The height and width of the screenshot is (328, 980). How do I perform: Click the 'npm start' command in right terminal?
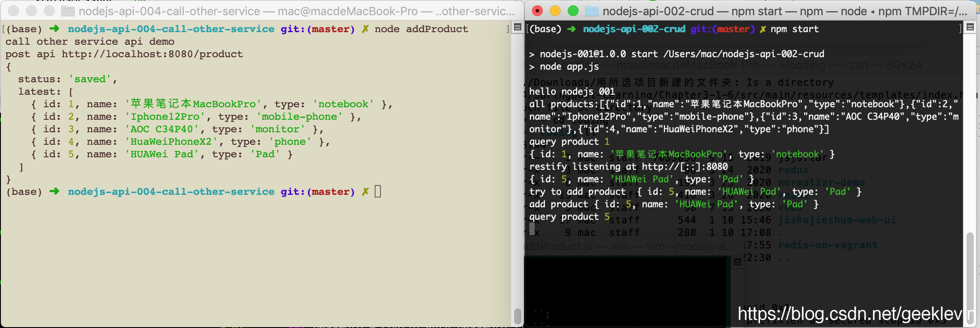click(794, 29)
